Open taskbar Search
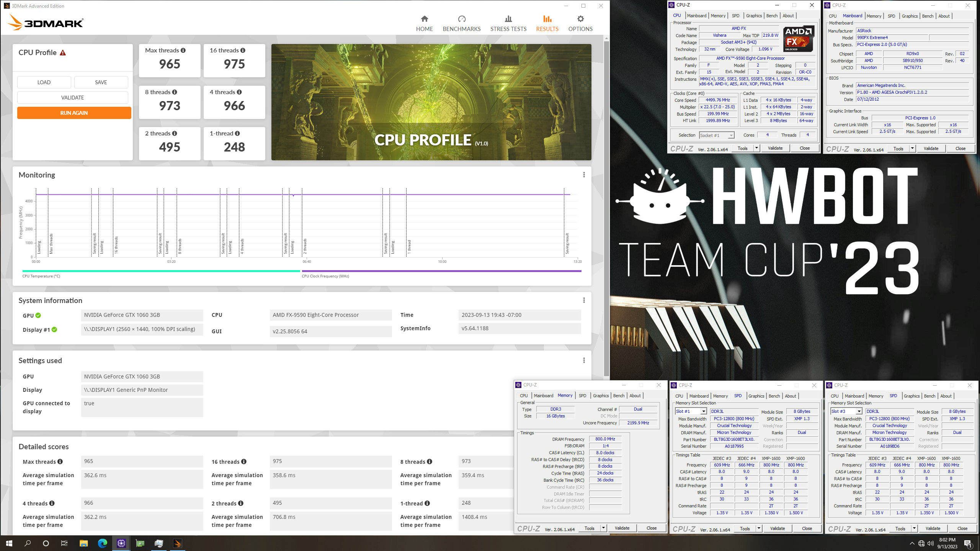980x551 pixels. pos(28,543)
